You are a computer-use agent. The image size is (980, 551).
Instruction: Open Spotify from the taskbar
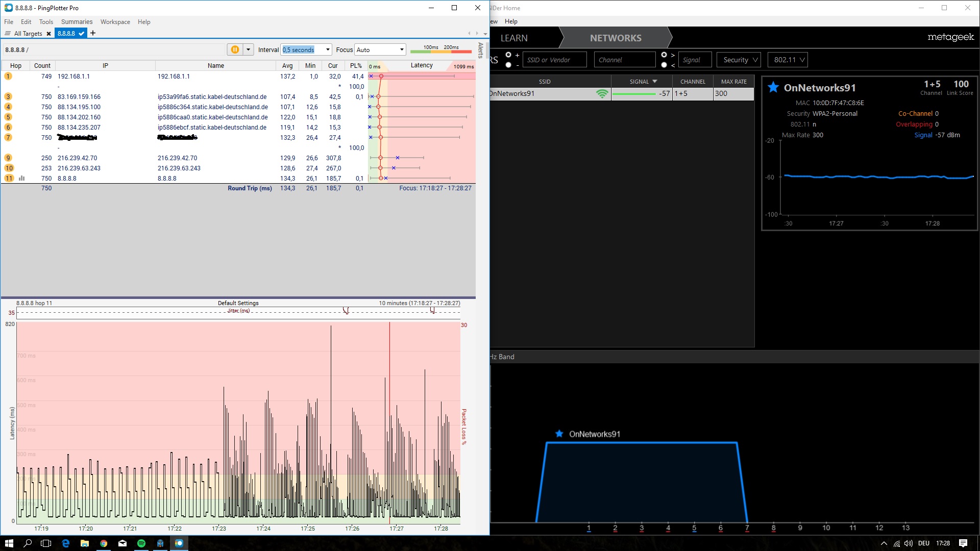[141, 543]
